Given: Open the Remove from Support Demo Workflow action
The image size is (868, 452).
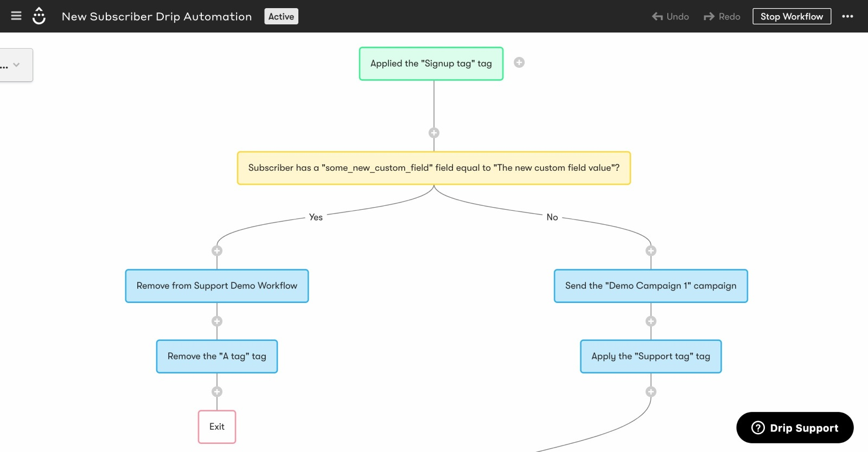Looking at the screenshot, I should point(217,286).
